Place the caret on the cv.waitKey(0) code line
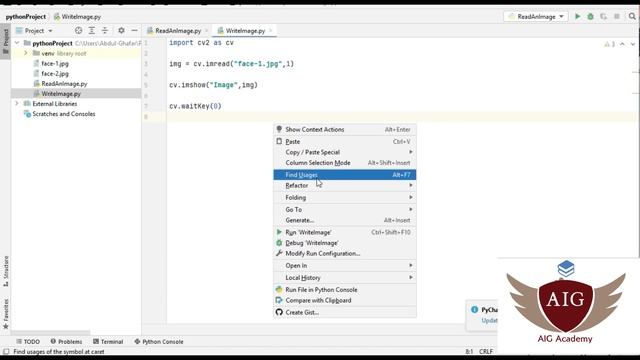This screenshot has height=360, width=640. coord(195,106)
